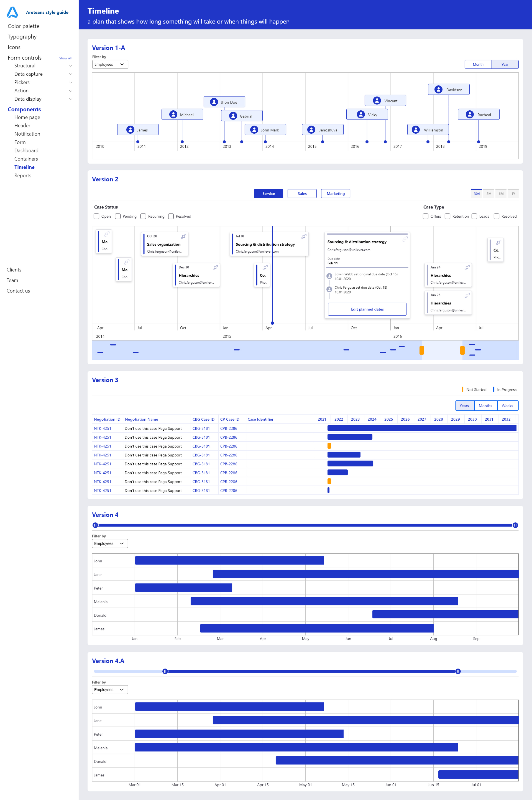Click Racheal's timeline marker dot at 2019
This screenshot has height=800, width=532.
479,142
